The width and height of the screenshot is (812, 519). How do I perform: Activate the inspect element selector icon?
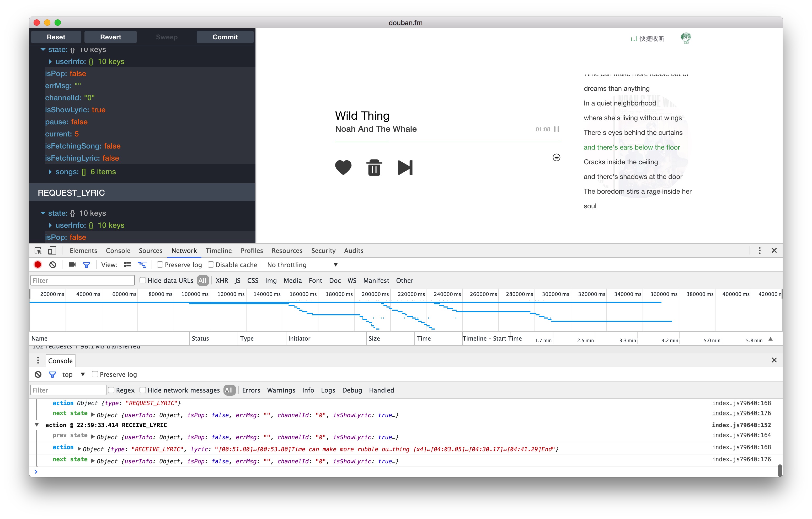pos(38,251)
